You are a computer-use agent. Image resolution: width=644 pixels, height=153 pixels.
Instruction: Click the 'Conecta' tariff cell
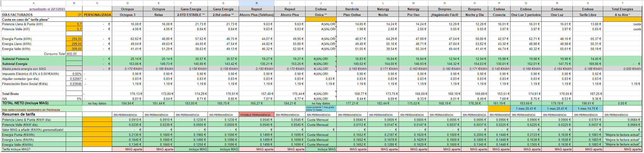tap(499, 15)
